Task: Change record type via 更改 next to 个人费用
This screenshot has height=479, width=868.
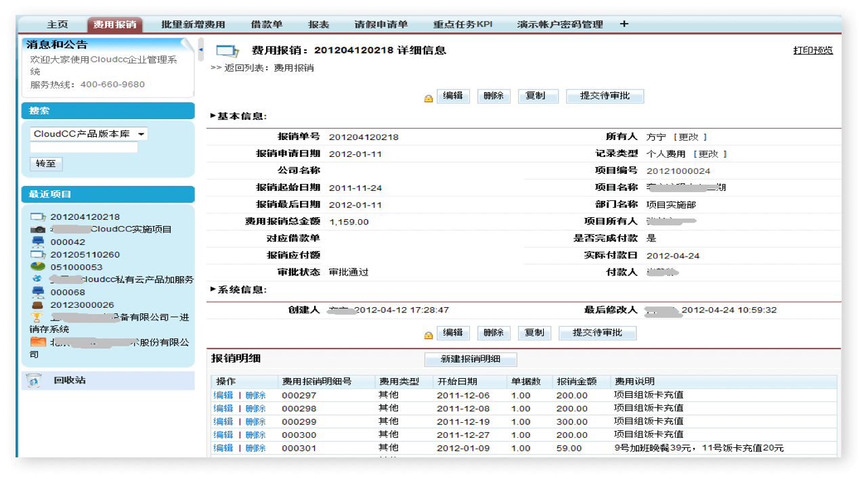Action: [710, 154]
